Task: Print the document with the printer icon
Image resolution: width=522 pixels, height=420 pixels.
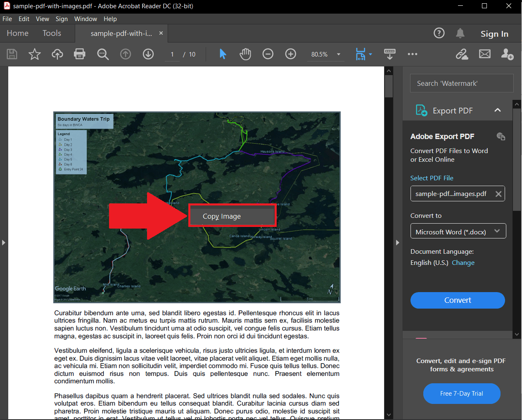Action: (80, 54)
